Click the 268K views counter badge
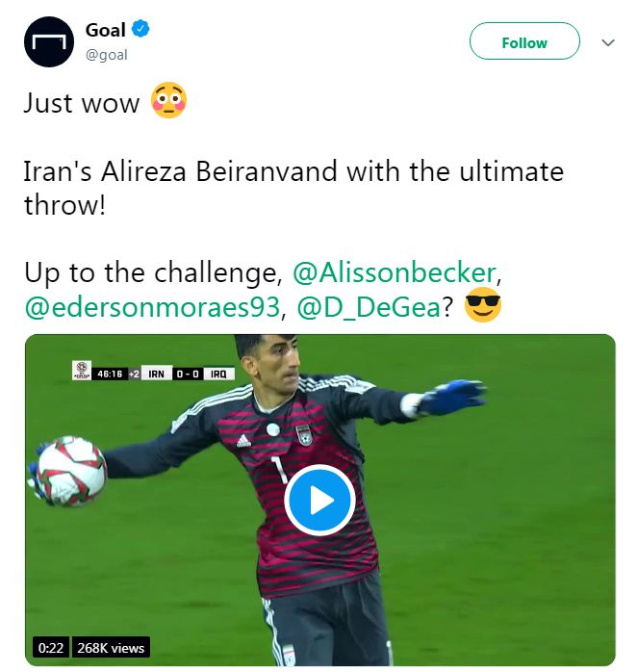The height and width of the screenshot is (672, 637). [x=111, y=648]
